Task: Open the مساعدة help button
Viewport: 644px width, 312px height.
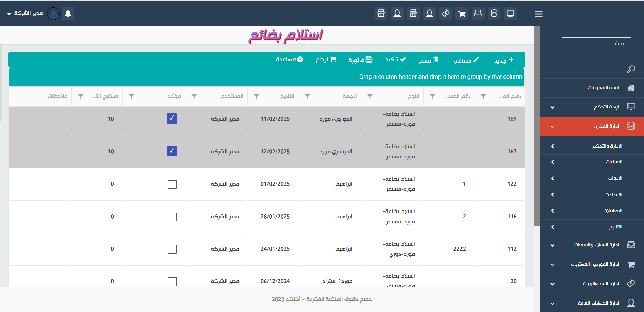Action: click(x=289, y=60)
